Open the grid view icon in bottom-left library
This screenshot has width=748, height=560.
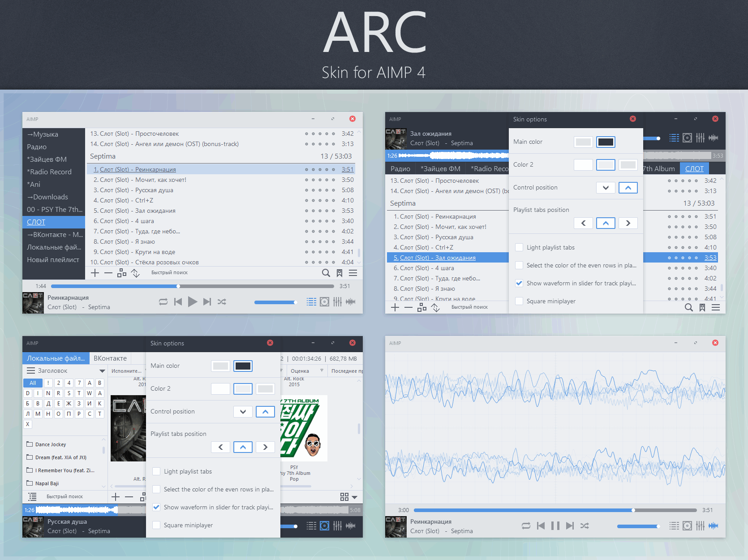pos(344,497)
